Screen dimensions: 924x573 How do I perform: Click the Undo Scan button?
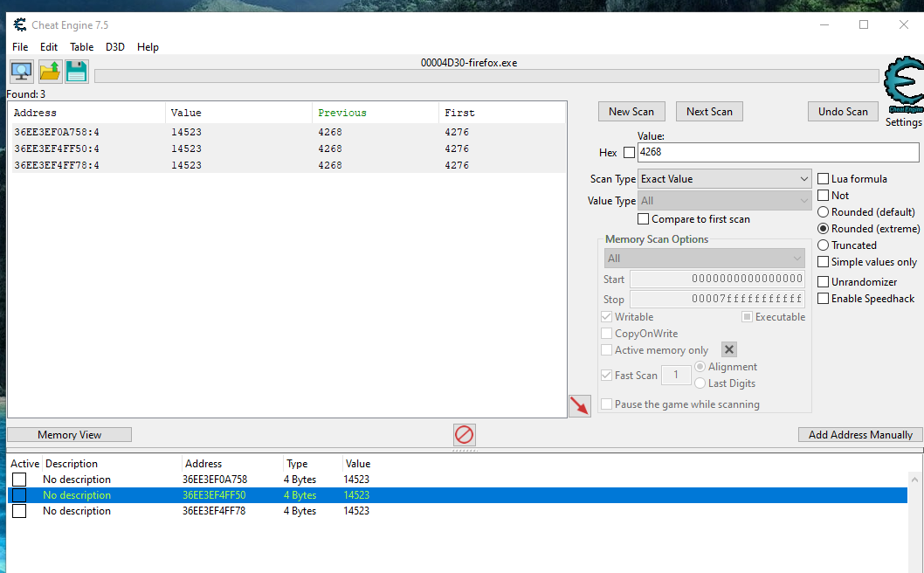[x=843, y=112]
